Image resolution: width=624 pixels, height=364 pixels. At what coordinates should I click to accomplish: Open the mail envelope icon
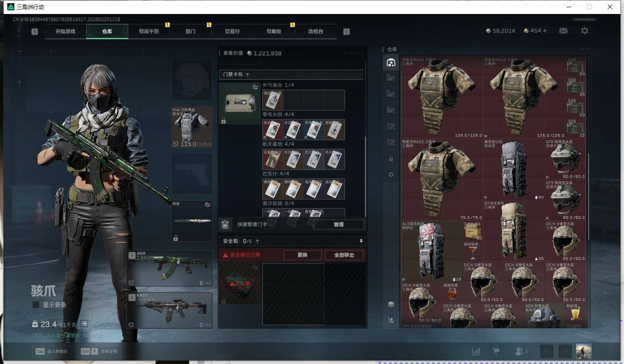(x=563, y=31)
